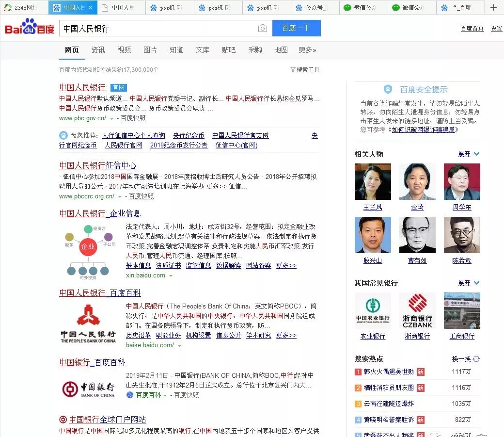Open 中国人民银行征信中心 result

tap(98, 165)
